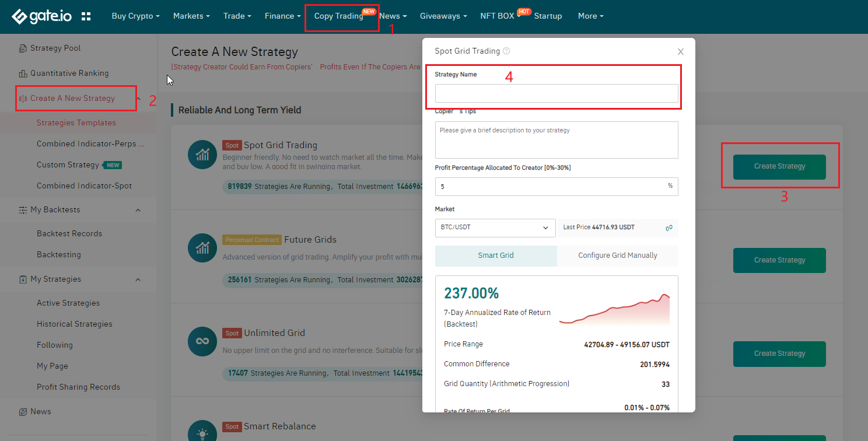This screenshot has height=441, width=868.
Task: Collapse the My Strategies section
Action: coord(138,279)
